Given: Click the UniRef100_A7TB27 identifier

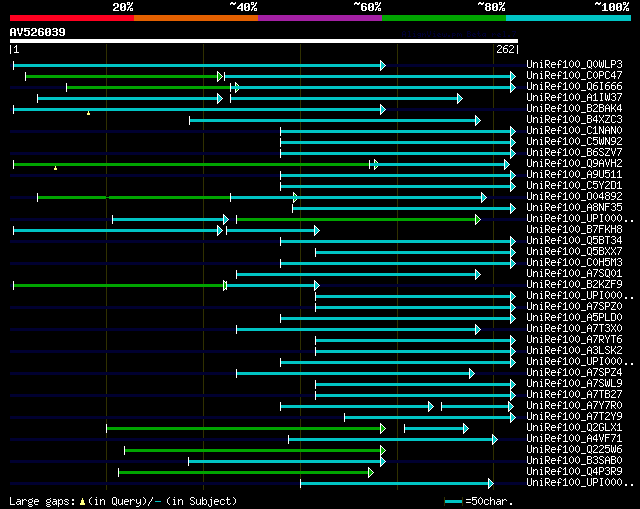Looking at the screenshot, I should [x=574, y=395].
